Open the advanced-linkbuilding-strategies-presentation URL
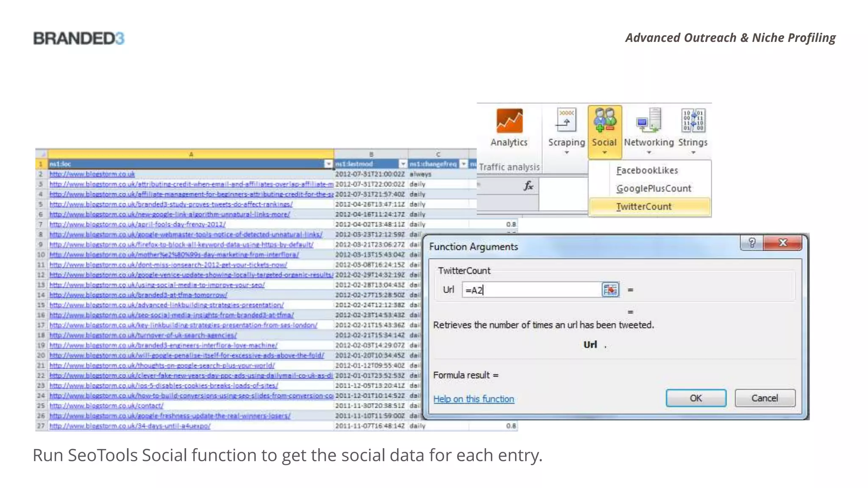The height and width of the screenshot is (488, 868). click(x=167, y=305)
